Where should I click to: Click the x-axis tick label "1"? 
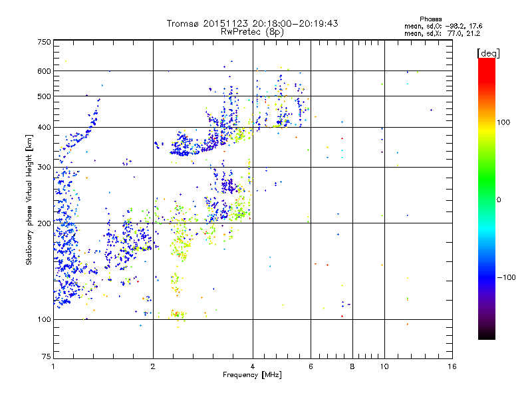point(53,366)
